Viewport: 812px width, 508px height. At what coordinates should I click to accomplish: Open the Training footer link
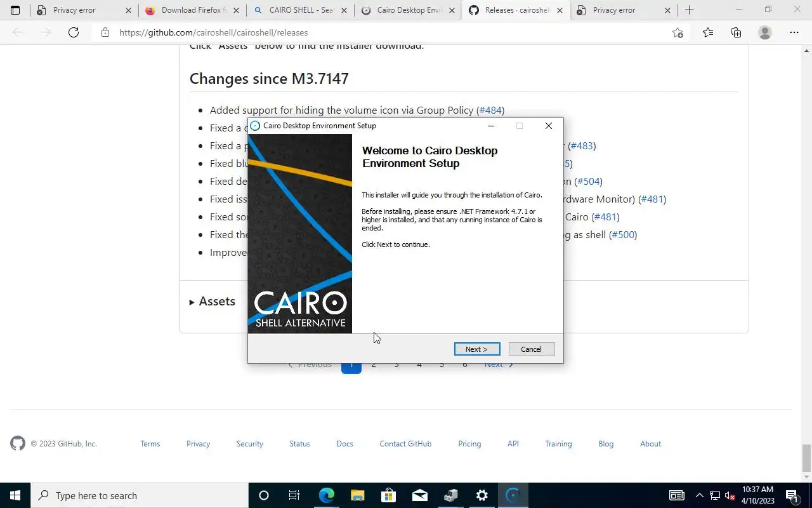[558, 444]
